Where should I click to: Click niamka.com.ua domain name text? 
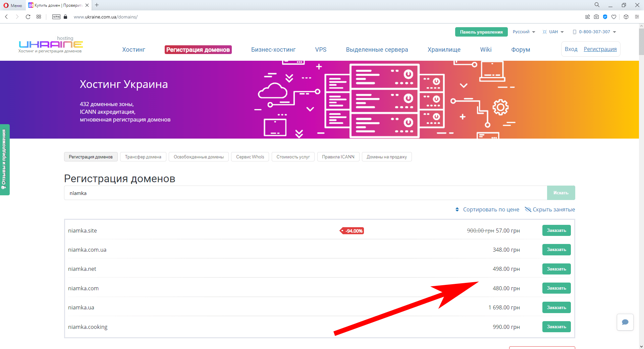coord(87,250)
